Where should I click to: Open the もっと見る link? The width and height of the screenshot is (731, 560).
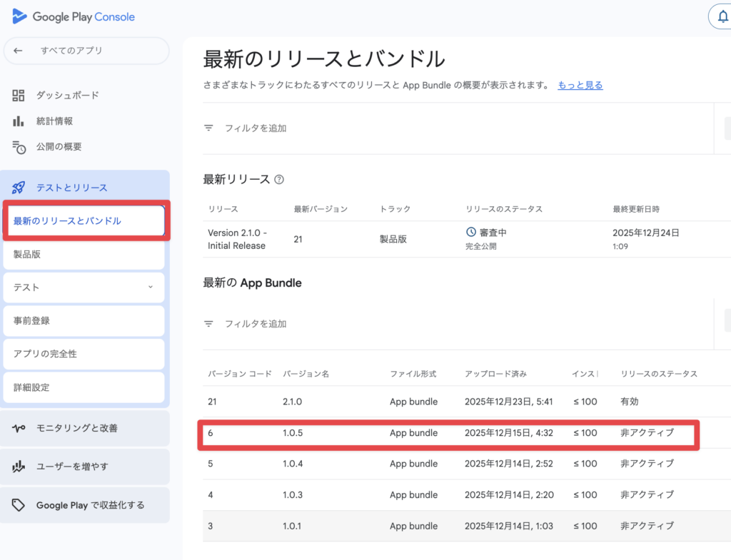click(x=580, y=86)
